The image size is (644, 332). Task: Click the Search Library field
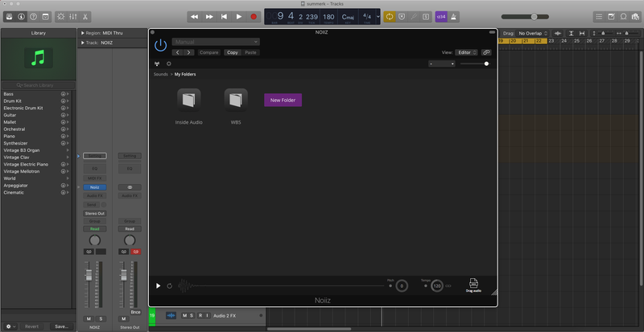[38, 85]
